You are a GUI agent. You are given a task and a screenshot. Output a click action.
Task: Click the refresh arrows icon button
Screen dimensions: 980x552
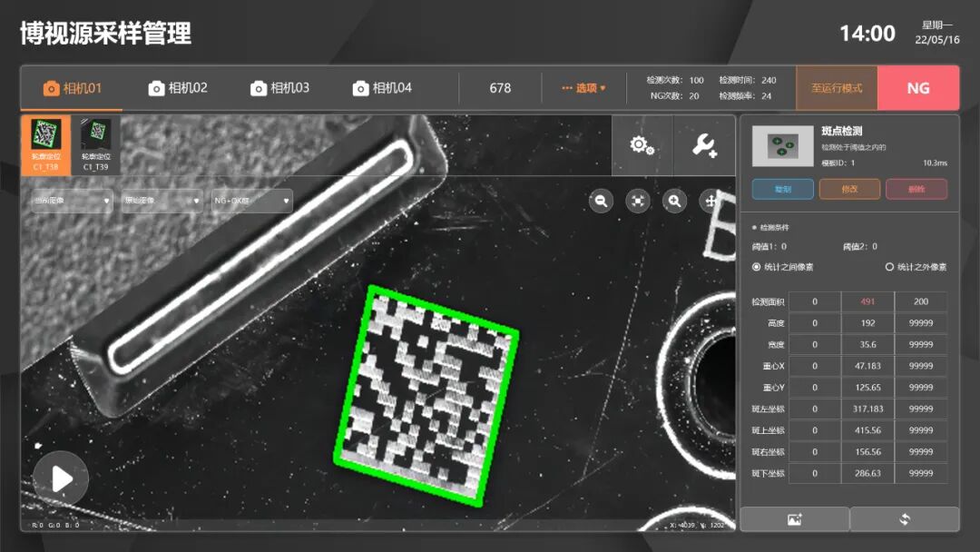point(905,519)
